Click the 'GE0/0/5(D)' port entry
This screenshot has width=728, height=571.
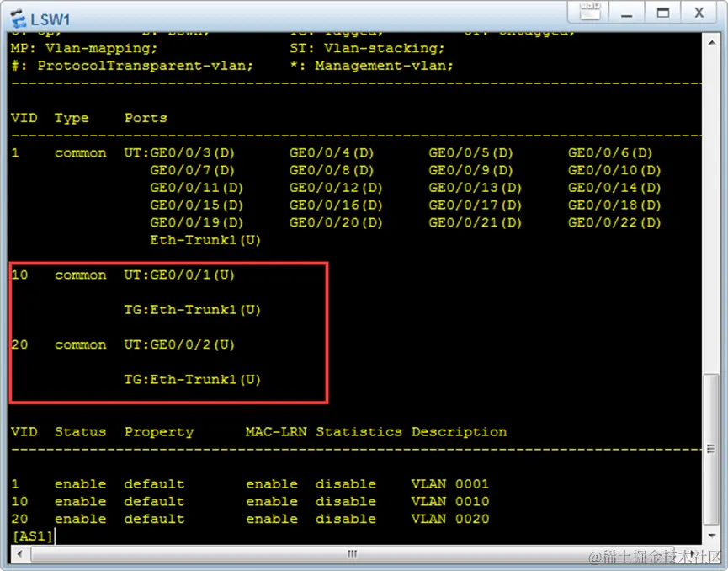tap(470, 152)
